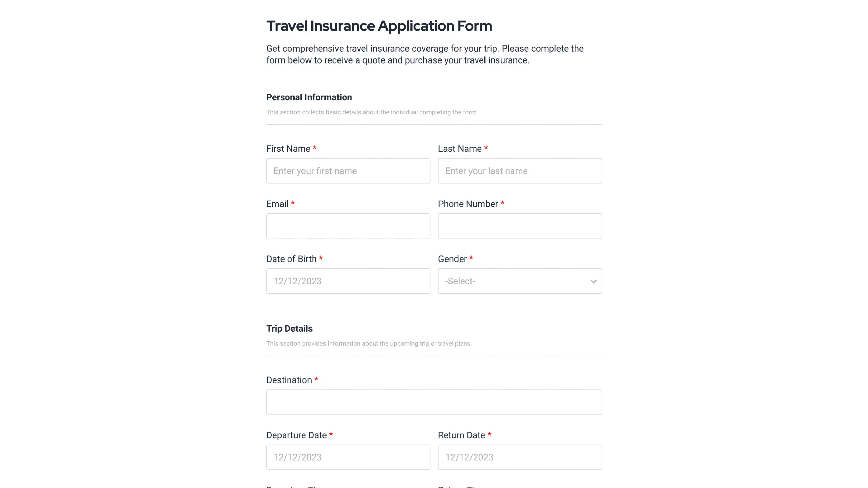Open the Departure Date picker field
Image resolution: width=868 pixels, height=488 pixels.
[348, 457]
